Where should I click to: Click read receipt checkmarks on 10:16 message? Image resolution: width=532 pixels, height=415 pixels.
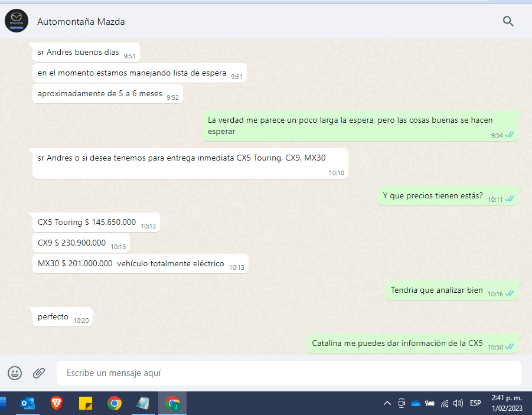(510, 293)
